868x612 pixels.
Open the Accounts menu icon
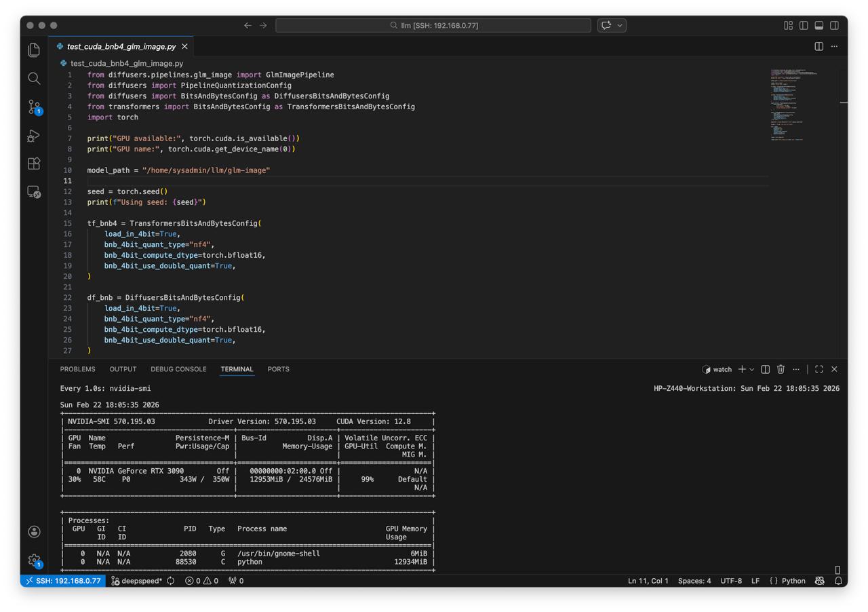34,532
